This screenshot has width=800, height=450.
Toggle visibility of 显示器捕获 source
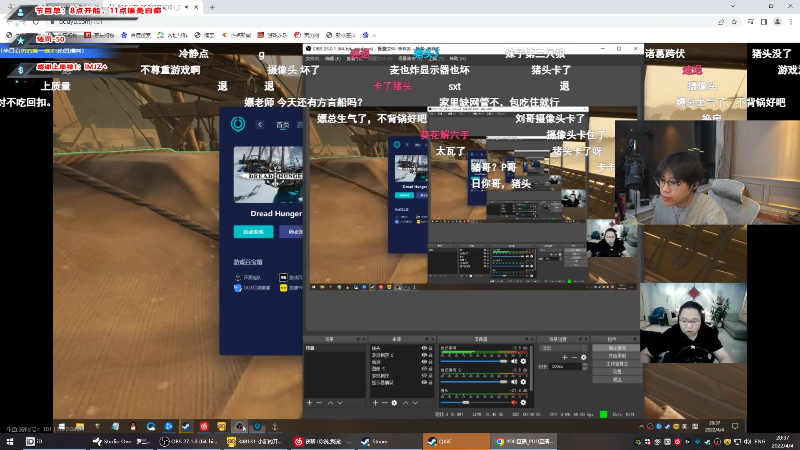(423, 382)
